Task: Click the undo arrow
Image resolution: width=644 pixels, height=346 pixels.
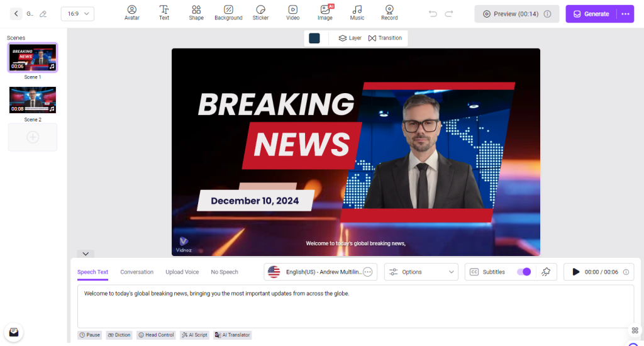Action: click(x=433, y=14)
